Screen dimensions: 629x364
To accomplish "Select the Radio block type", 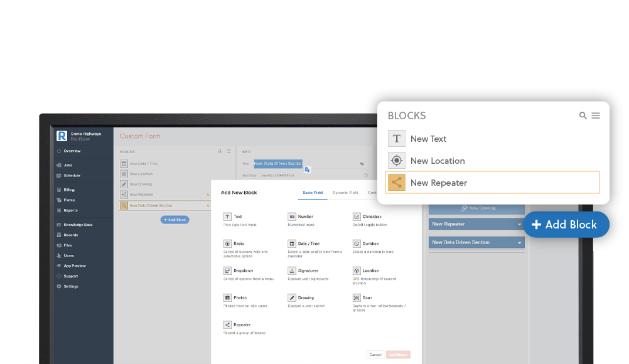I will click(239, 244).
